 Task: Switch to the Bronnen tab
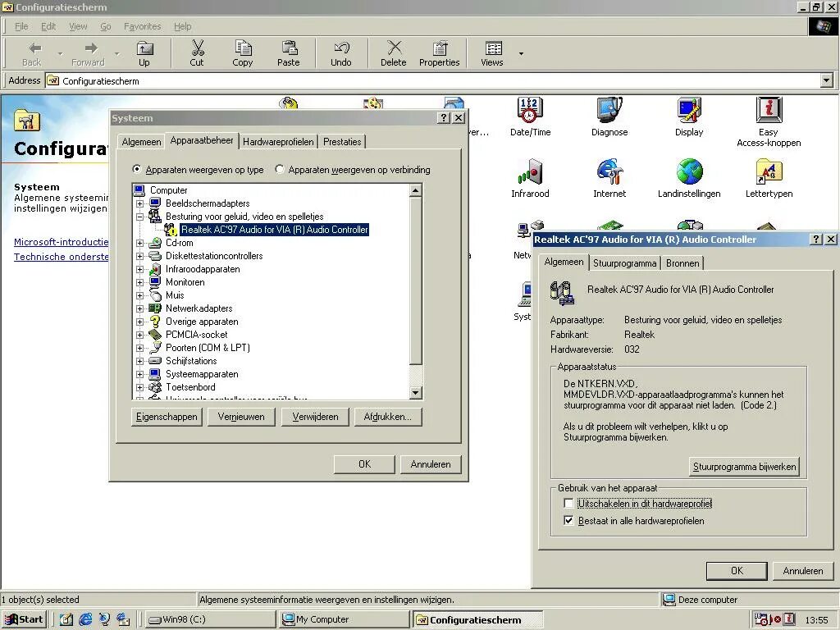coord(682,263)
